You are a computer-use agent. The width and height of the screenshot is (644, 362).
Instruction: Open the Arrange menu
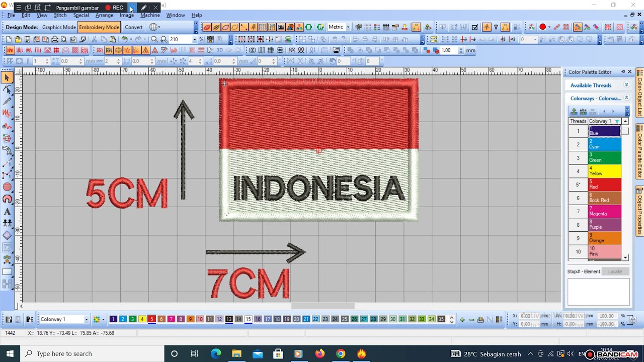tap(104, 15)
